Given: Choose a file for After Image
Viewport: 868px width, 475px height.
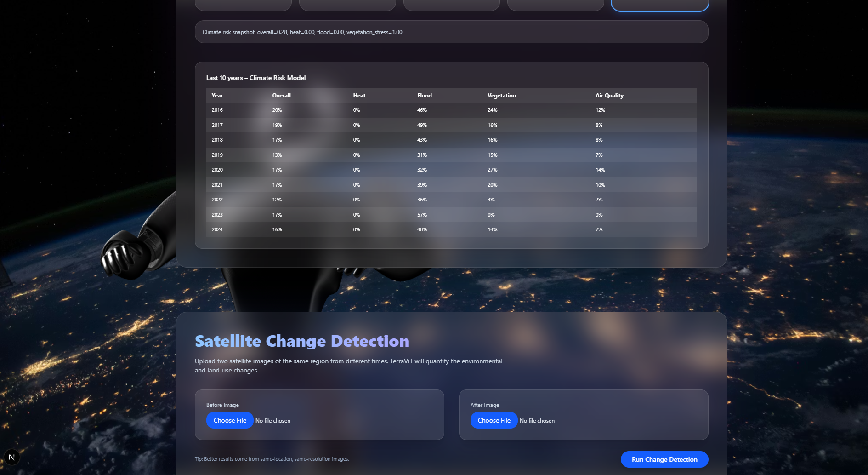Looking at the screenshot, I should coord(494,420).
